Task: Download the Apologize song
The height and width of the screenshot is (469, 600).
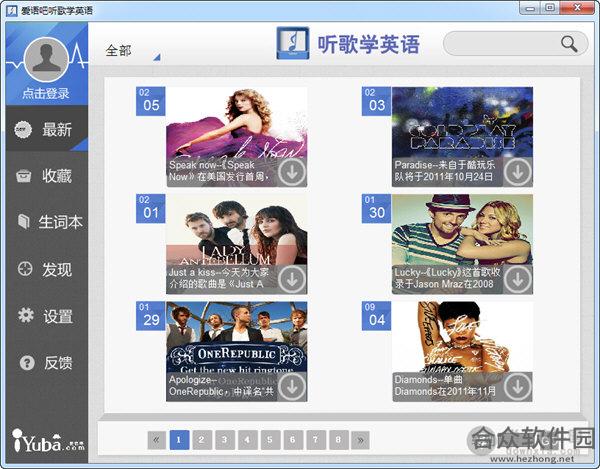Action: (292, 387)
